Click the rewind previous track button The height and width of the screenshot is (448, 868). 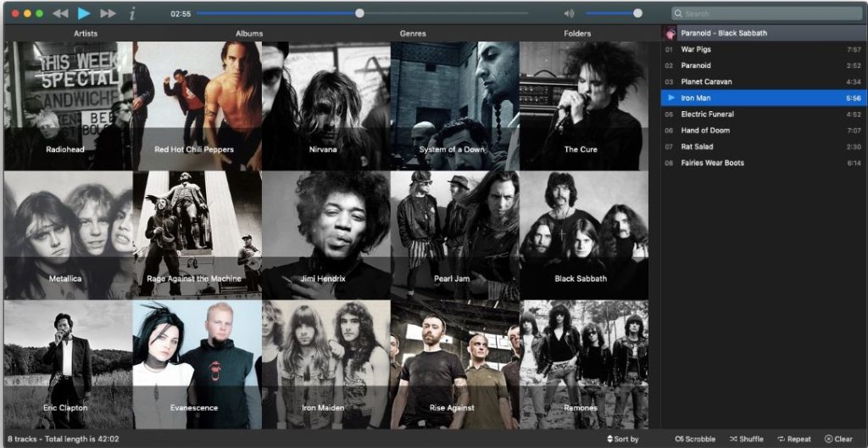pyautogui.click(x=60, y=14)
